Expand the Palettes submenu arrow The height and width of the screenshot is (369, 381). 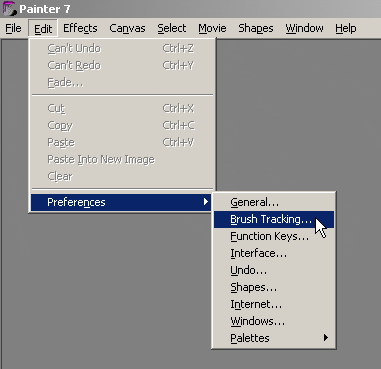click(x=326, y=338)
